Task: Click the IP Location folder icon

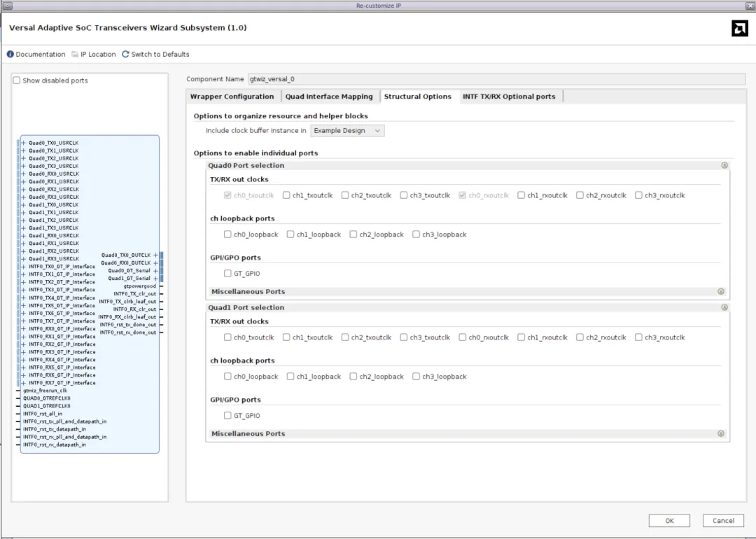Action: click(75, 55)
